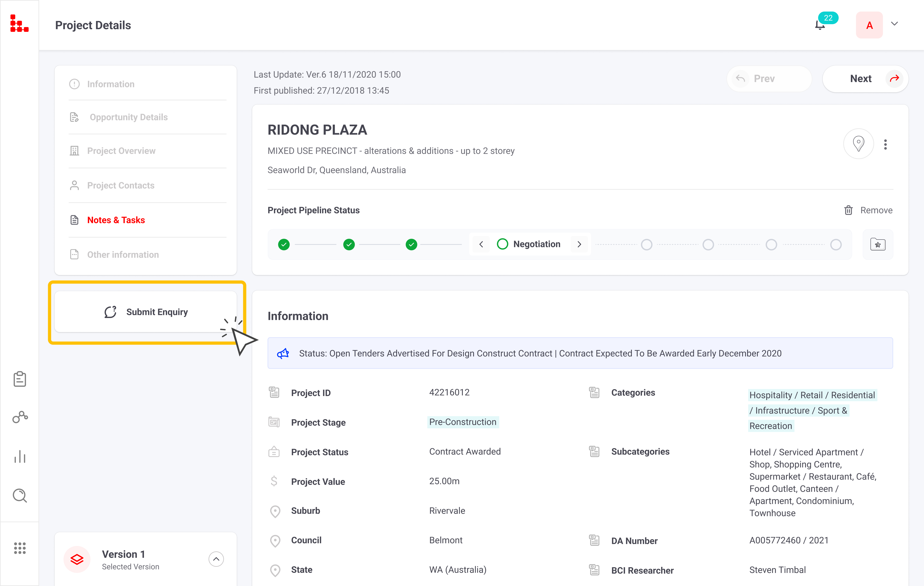Select the first empty stage after Negotiation

[x=647, y=244]
